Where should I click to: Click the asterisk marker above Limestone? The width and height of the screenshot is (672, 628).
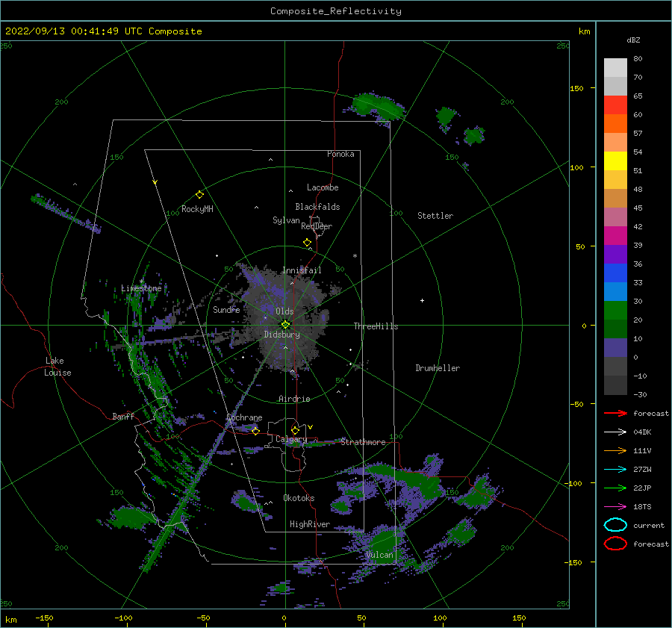pos(141,282)
